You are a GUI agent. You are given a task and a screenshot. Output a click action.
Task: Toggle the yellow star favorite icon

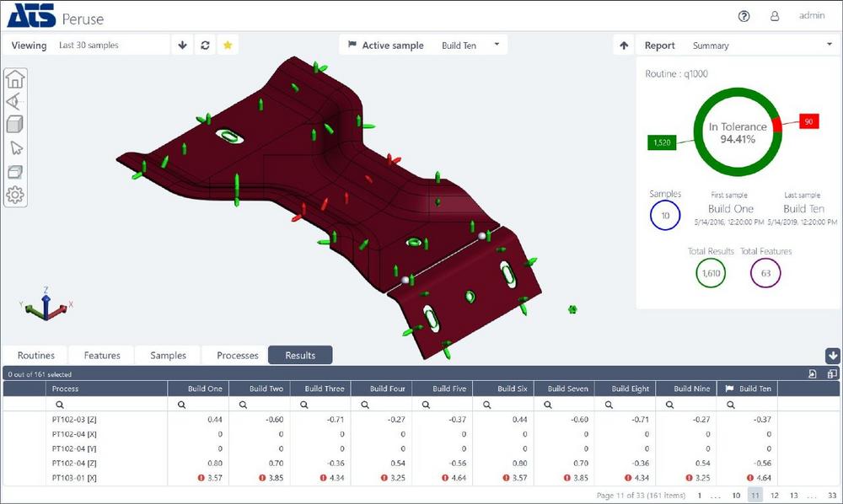click(228, 46)
